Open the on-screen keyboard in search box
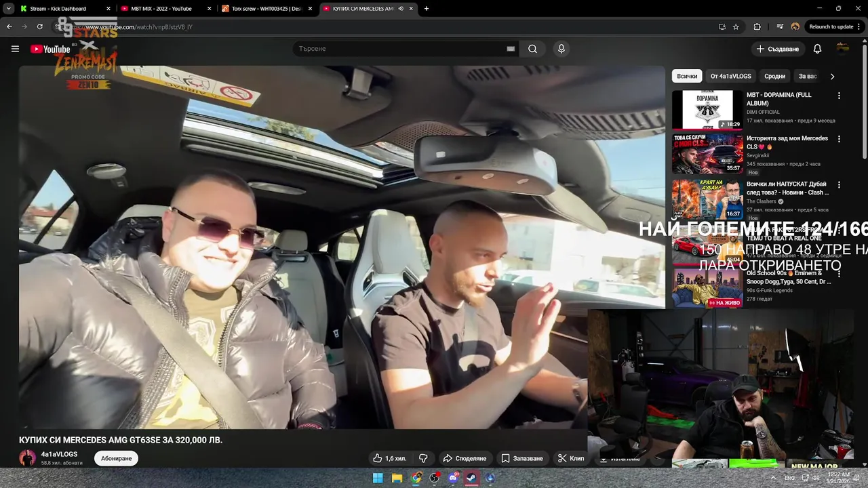The image size is (868, 488). point(511,49)
